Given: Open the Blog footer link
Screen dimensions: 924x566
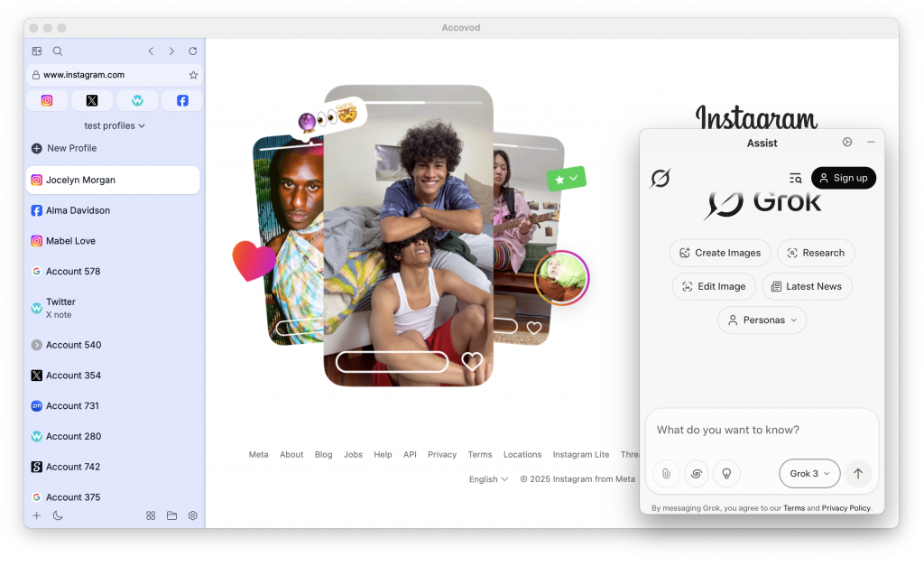Looking at the screenshot, I should click(324, 455).
